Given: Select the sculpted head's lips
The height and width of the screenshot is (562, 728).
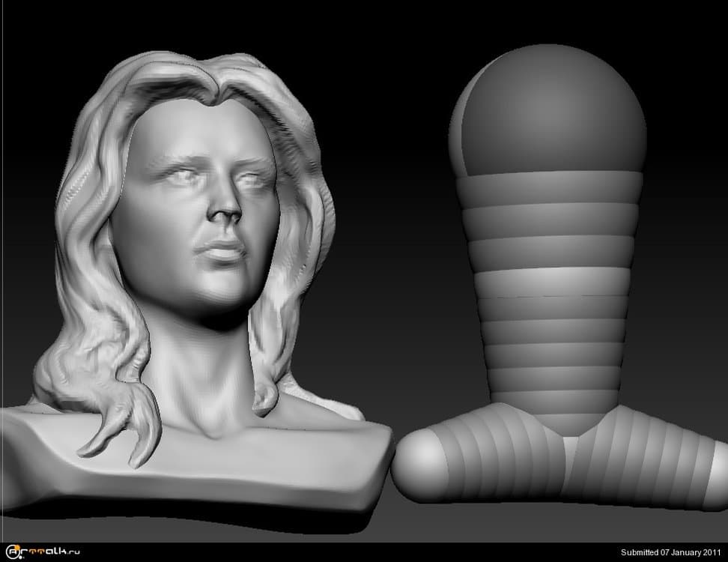Looking at the screenshot, I should pos(219,251).
